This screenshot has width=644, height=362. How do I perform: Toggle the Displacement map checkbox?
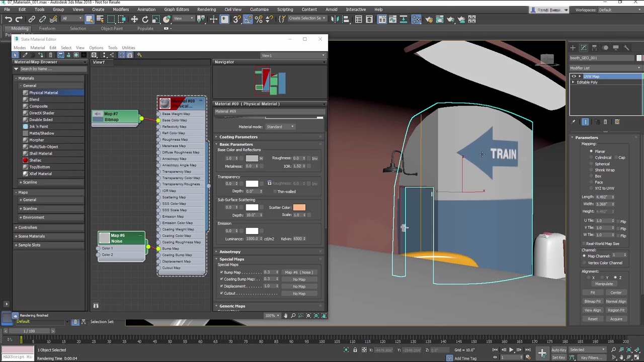point(221,286)
